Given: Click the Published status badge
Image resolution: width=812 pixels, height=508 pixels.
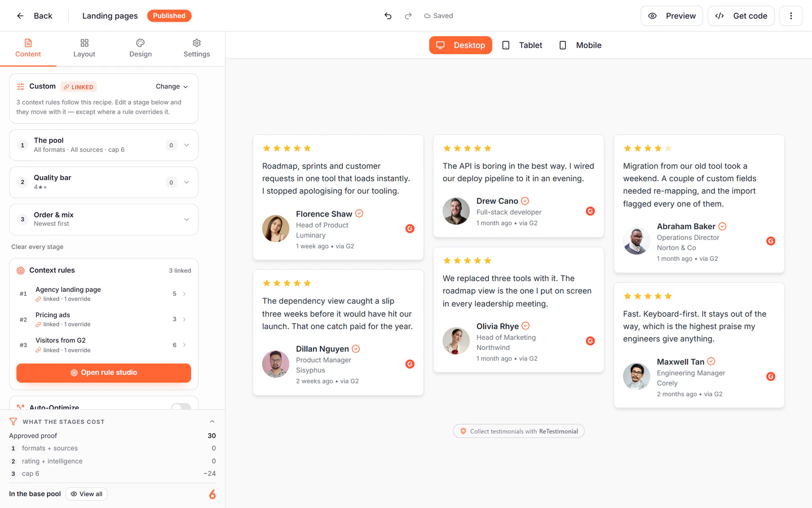Looking at the screenshot, I should [x=169, y=16].
